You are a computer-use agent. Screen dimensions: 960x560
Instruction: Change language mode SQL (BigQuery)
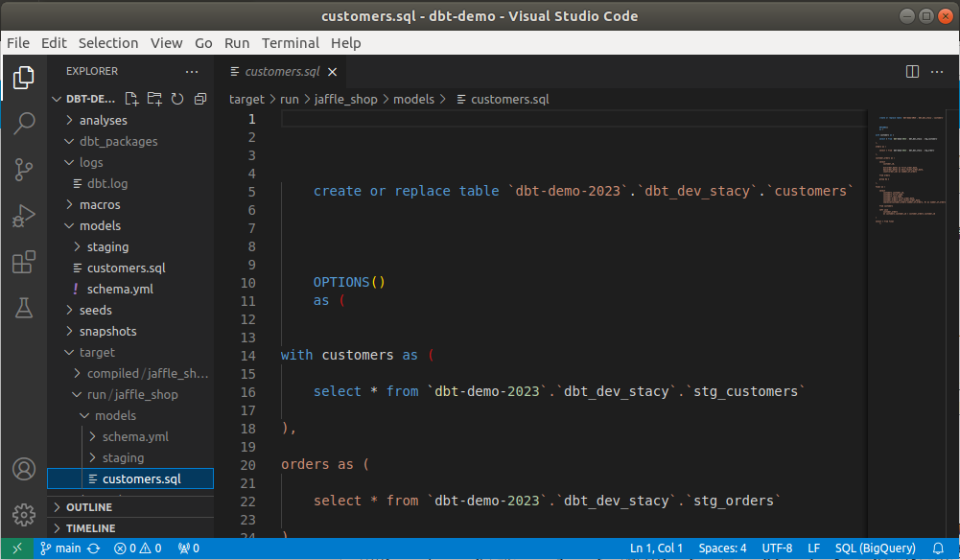[875, 548]
